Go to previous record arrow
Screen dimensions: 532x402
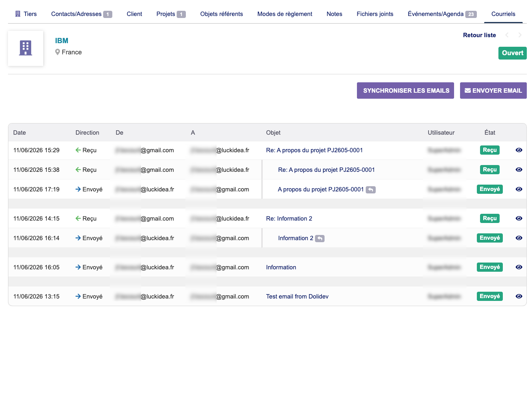point(507,35)
